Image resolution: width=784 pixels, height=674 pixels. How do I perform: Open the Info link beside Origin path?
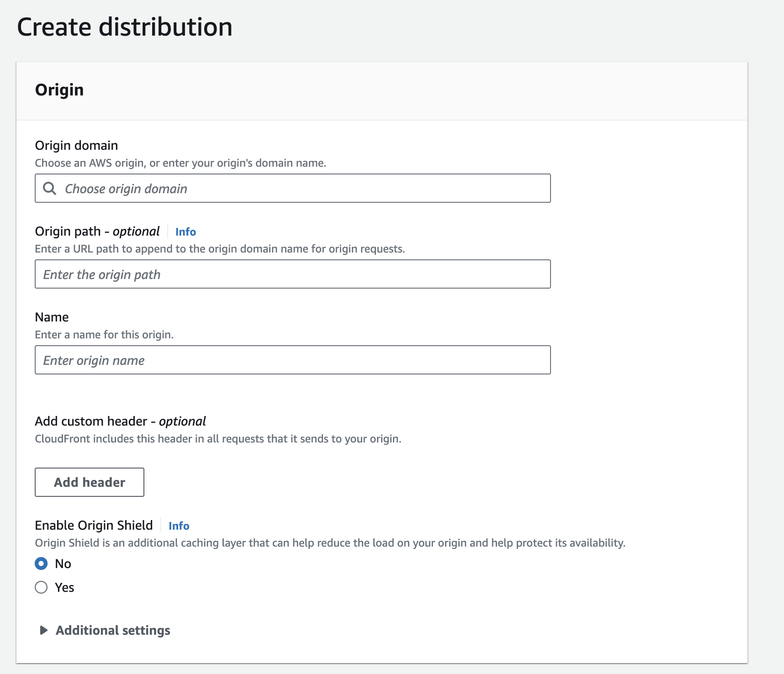185,232
